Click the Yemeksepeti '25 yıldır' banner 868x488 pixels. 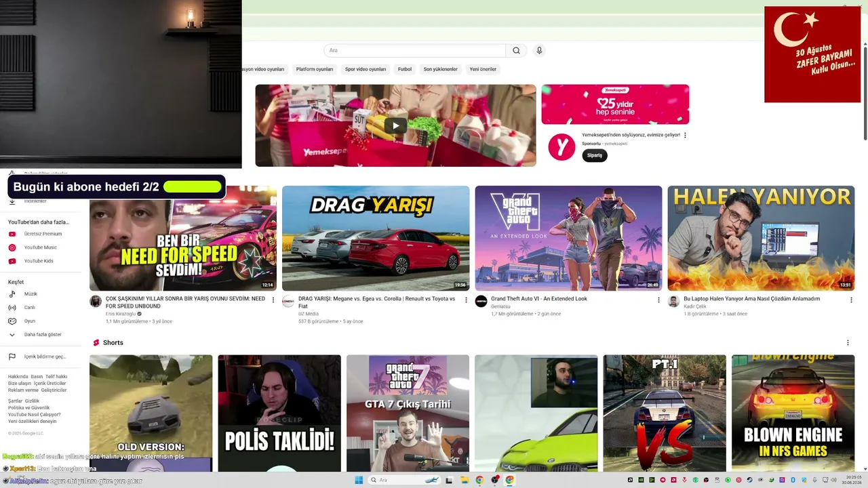click(x=615, y=104)
